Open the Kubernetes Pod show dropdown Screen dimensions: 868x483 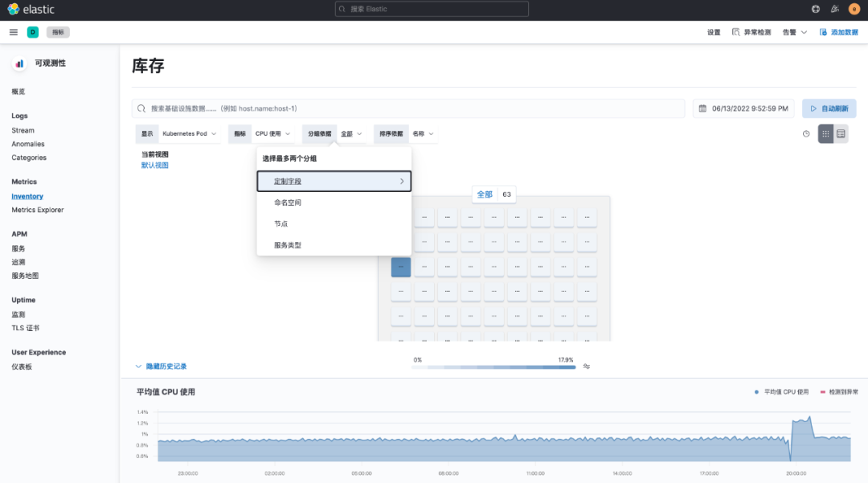[189, 134]
